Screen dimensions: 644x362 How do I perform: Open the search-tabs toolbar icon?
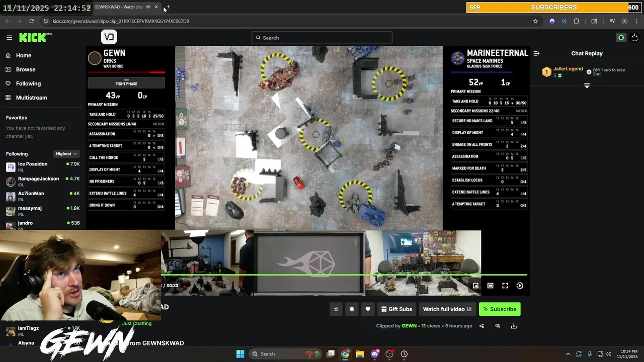[x=594, y=21]
